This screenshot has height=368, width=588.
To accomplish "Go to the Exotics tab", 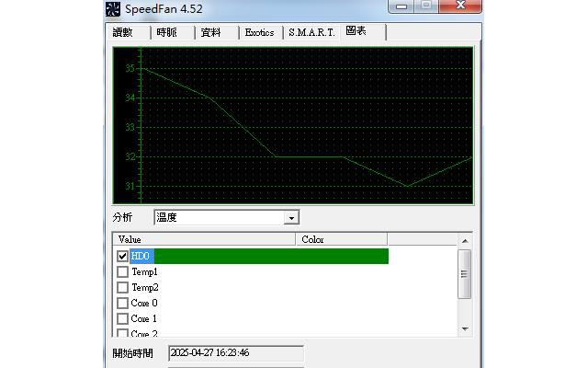I will (261, 33).
